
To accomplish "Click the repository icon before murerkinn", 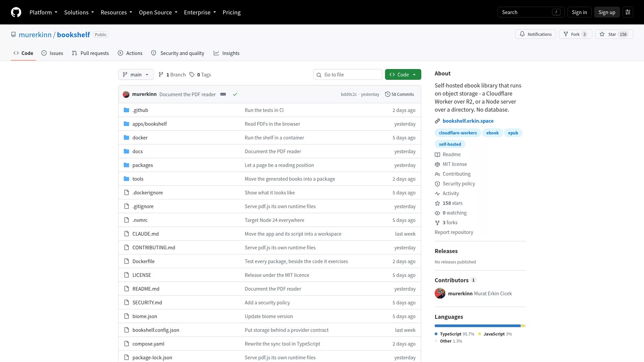I will click(x=13, y=35).
